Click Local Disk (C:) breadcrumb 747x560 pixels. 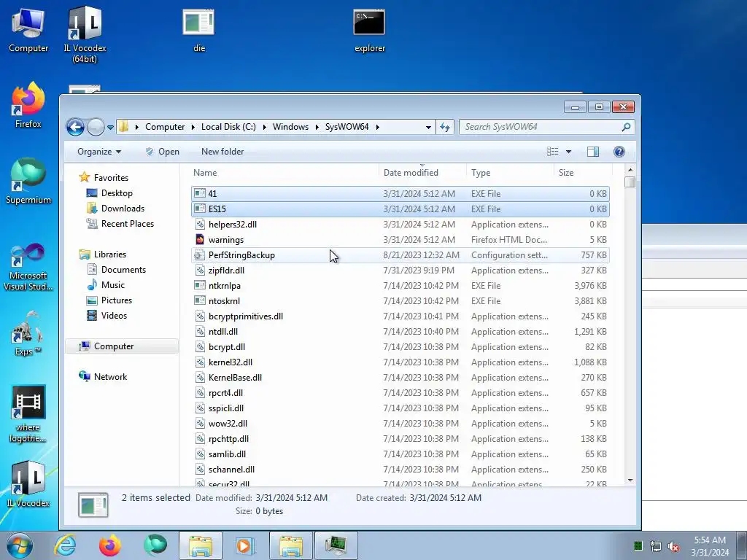(228, 127)
